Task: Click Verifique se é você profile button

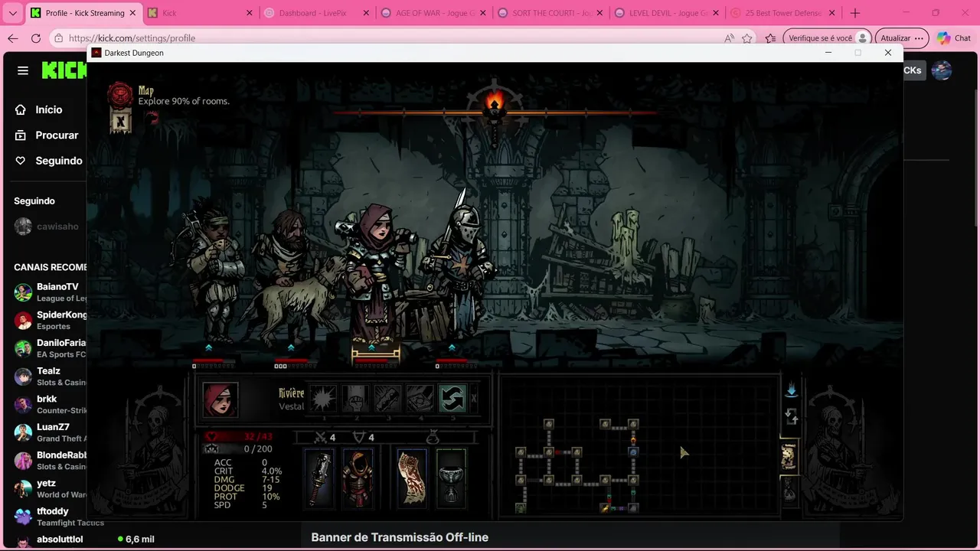Action: point(828,38)
